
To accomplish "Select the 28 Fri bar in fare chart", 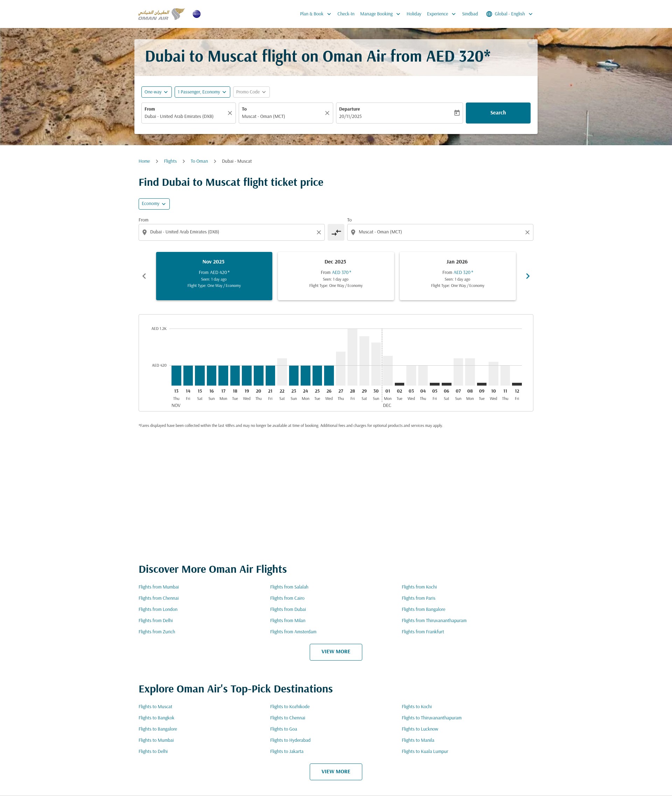I will (352, 357).
